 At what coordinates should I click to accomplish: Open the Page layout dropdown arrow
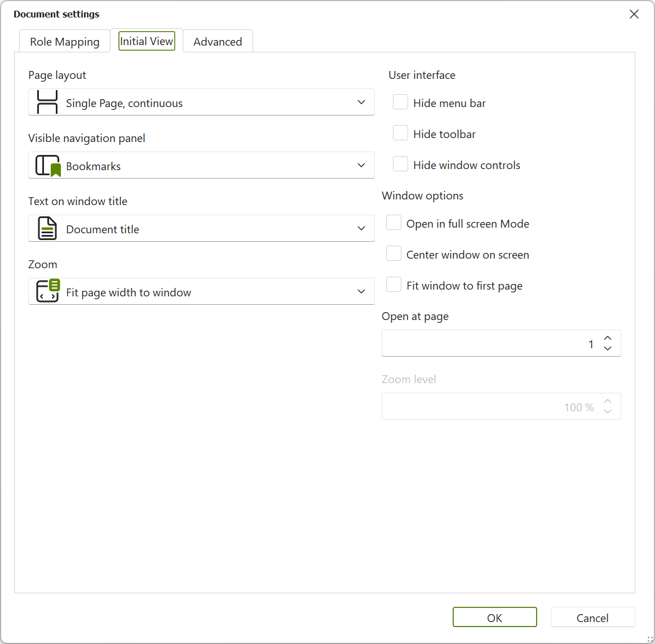point(361,103)
